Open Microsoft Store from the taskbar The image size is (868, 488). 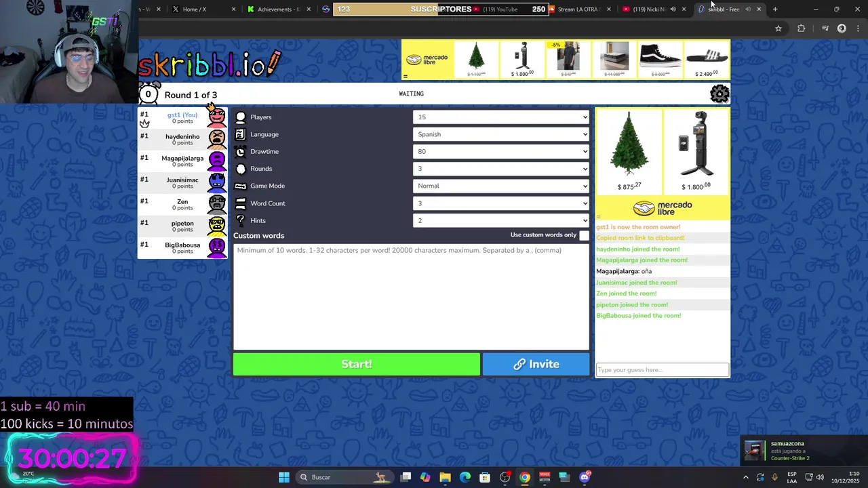(x=485, y=477)
